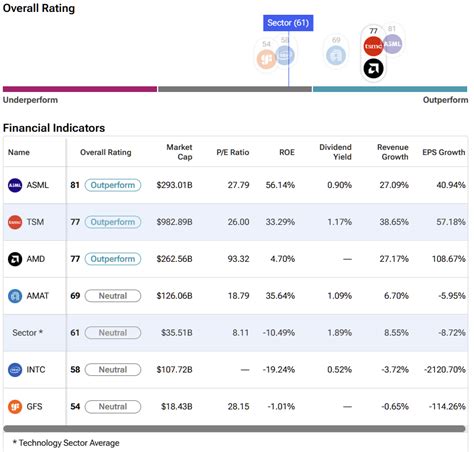Click the Sector (61) marker label
Image resolution: width=474 pixels, height=452 pixels.
coord(288,23)
